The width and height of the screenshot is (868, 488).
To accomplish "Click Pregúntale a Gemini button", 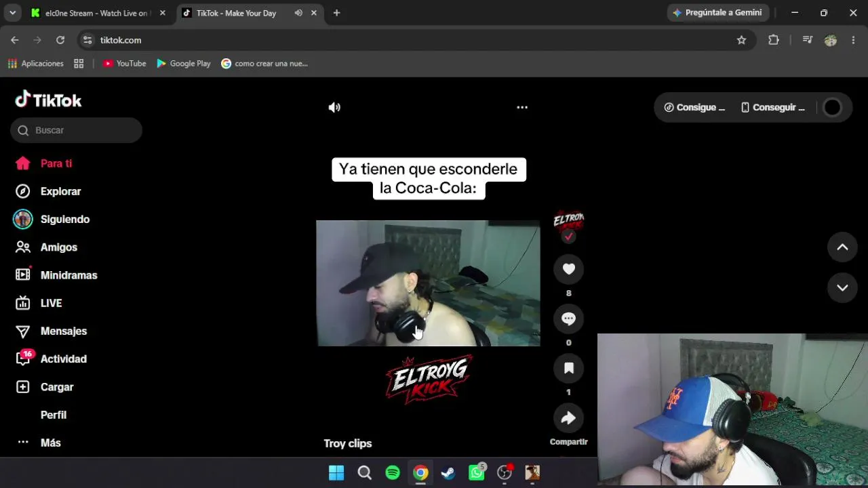I will point(718,13).
